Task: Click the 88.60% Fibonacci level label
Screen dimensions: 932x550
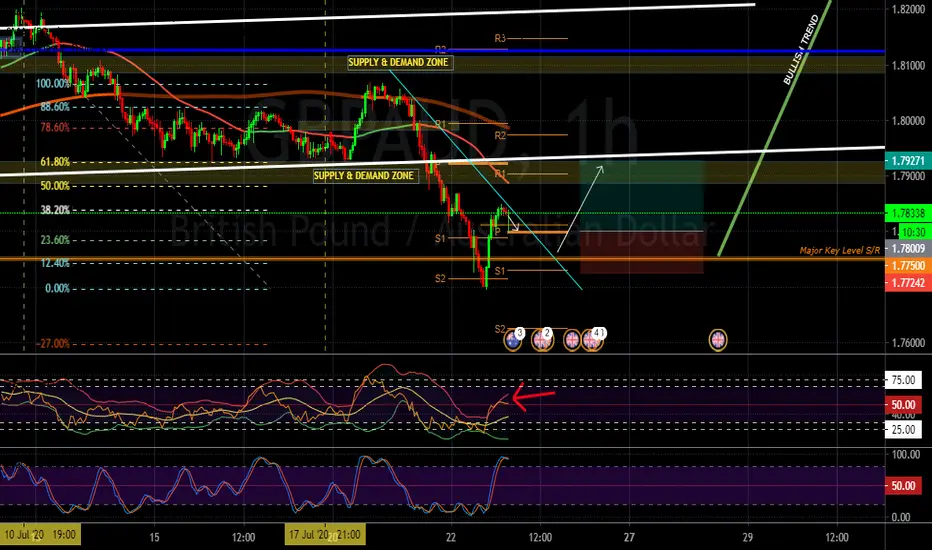Action: (55, 107)
